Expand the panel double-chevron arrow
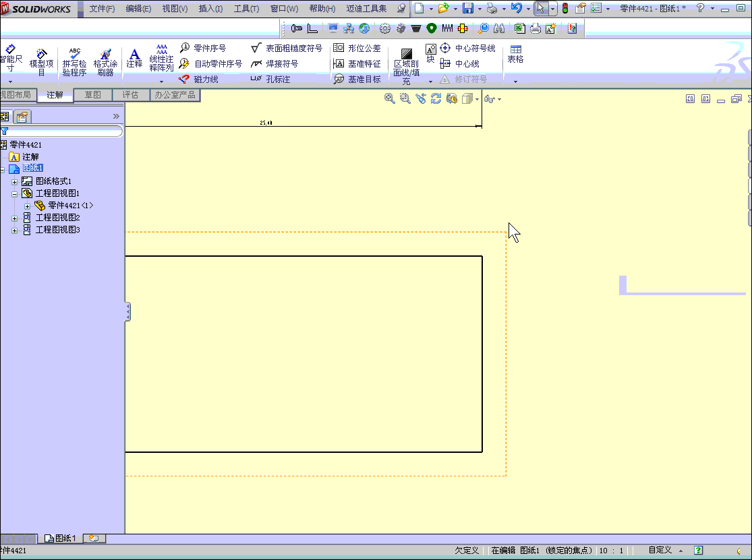Image resolution: width=752 pixels, height=560 pixels. click(115, 117)
